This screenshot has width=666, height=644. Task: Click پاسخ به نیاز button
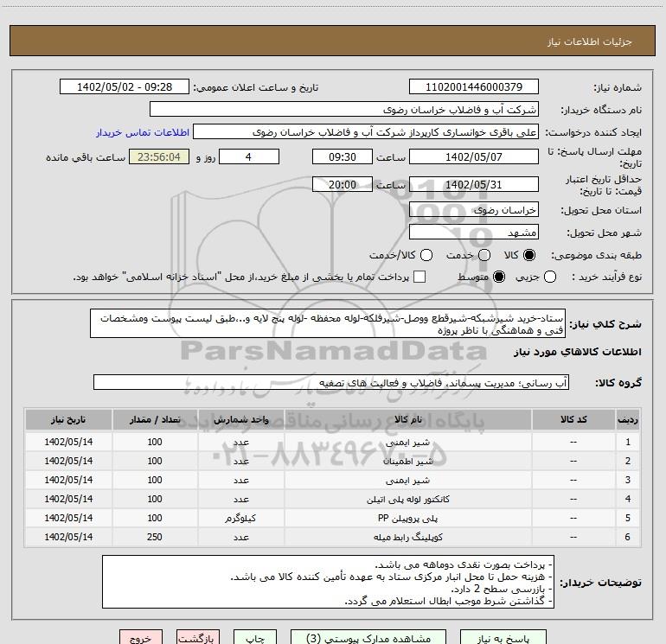(x=503, y=638)
